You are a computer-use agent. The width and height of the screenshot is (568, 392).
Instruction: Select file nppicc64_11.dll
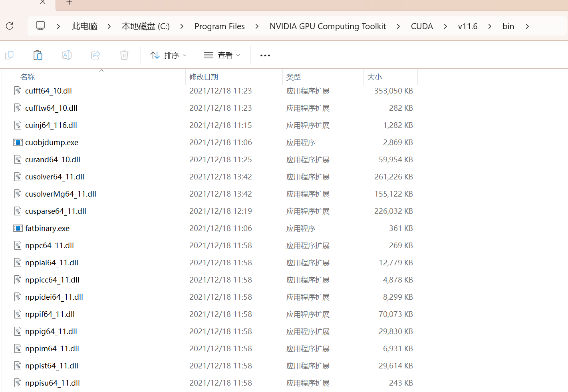point(52,280)
